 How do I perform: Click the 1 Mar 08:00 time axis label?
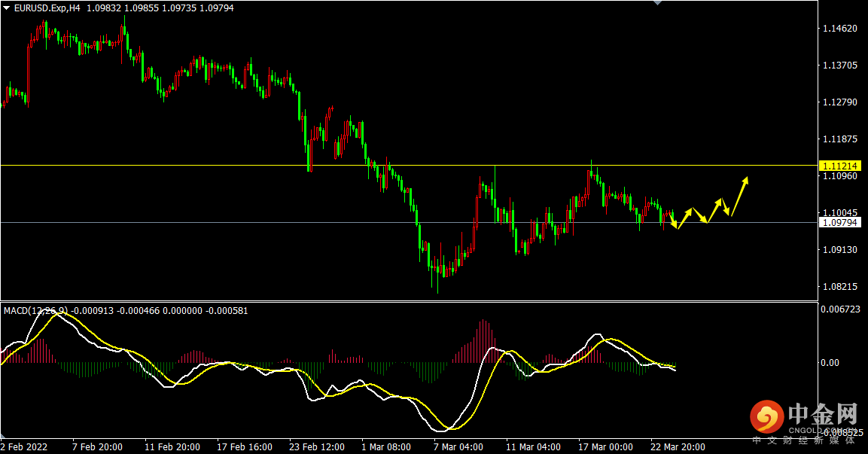pos(386,446)
